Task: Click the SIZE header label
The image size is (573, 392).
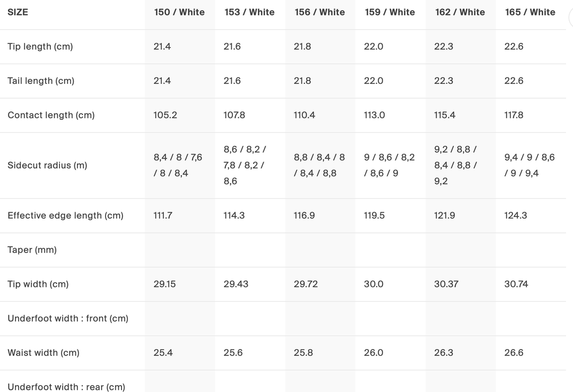Action: [x=18, y=12]
